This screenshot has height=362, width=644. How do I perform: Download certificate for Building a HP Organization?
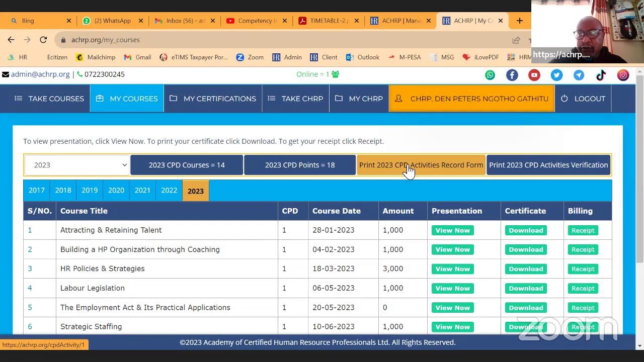[x=526, y=249]
